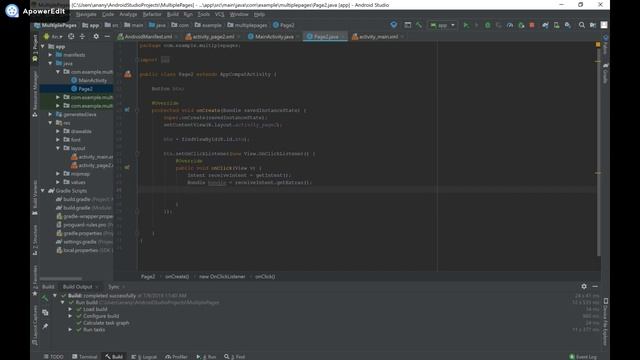The height and width of the screenshot is (360, 640).
Task: Click the blue shield icon in toolbar
Action: coord(393,25)
